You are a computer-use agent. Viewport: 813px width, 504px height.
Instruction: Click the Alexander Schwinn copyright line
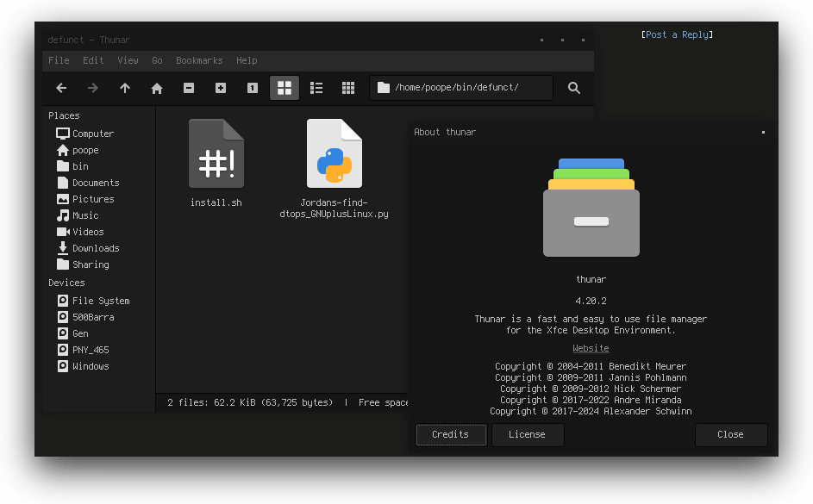click(591, 411)
